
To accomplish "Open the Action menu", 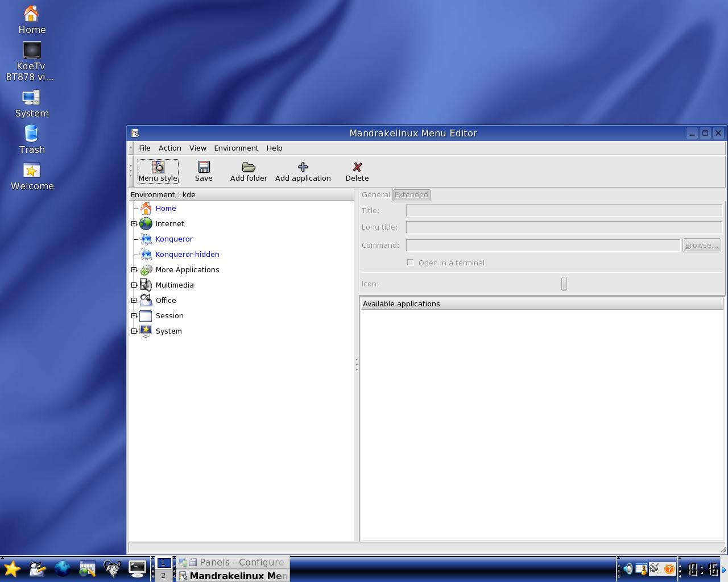I will [x=169, y=148].
